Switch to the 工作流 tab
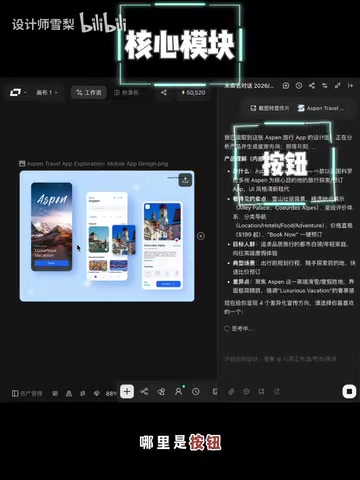The height and width of the screenshot is (480, 360). click(x=89, y=92)
